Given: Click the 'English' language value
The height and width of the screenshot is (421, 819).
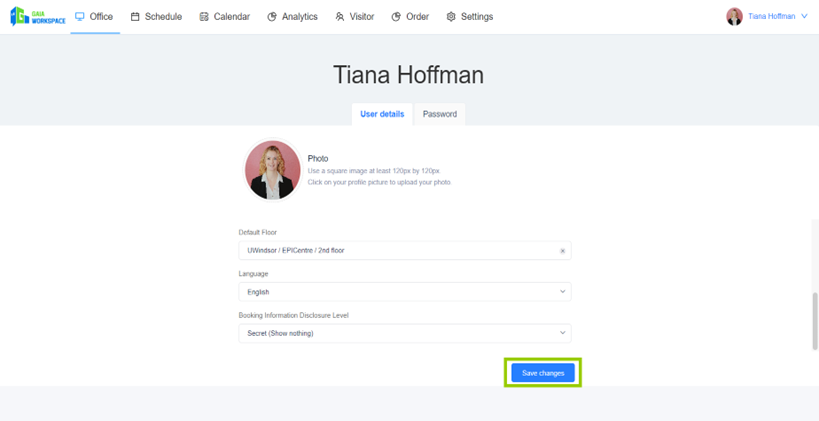Looking at the screenshot, I should tap(259, 292).
